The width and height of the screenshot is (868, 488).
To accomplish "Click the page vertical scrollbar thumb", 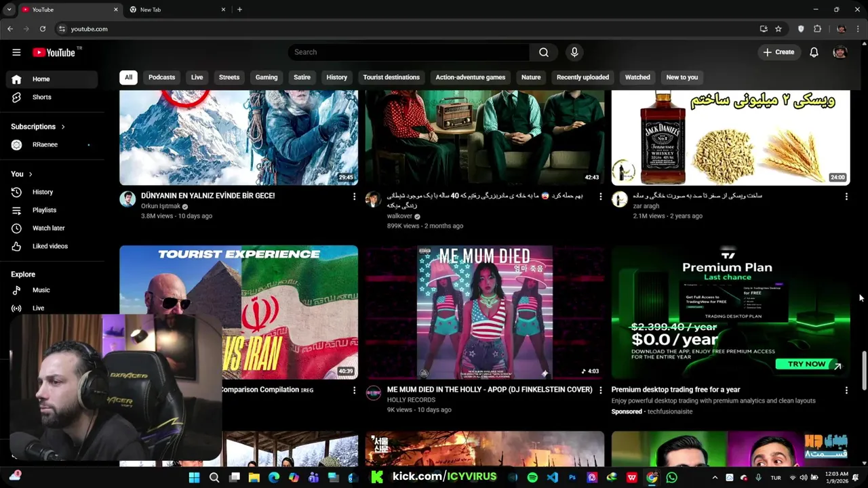I will (864, 370).
